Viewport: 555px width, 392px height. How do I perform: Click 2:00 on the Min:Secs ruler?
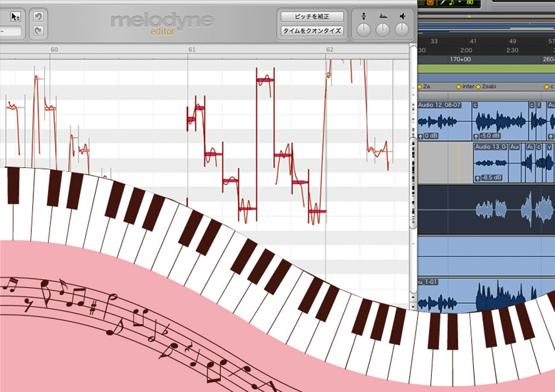(x=466, y=50)
